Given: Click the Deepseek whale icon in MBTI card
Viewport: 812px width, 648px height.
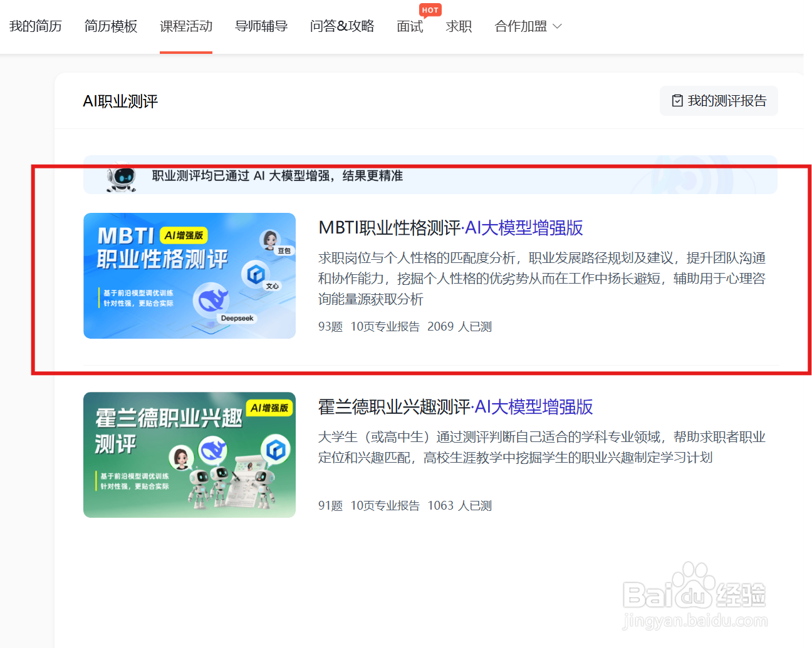Looking at the screenshot, I should pos(211,300).
